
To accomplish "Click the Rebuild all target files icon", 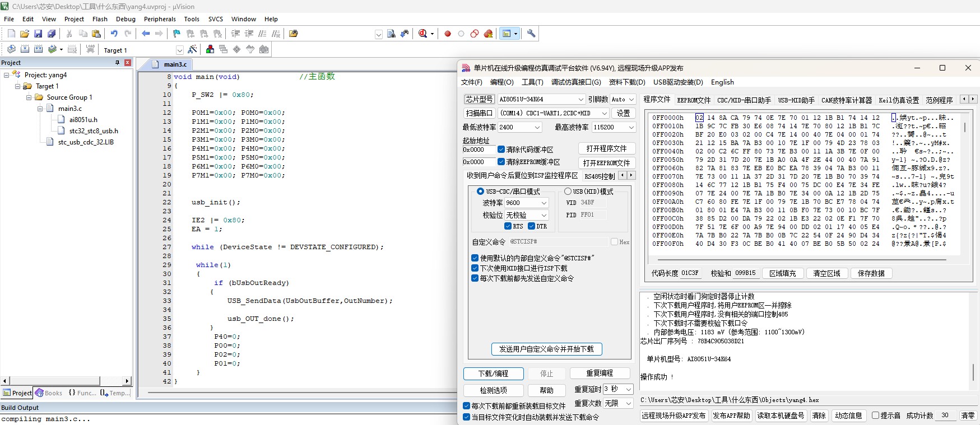I will [x=38, y=49].
